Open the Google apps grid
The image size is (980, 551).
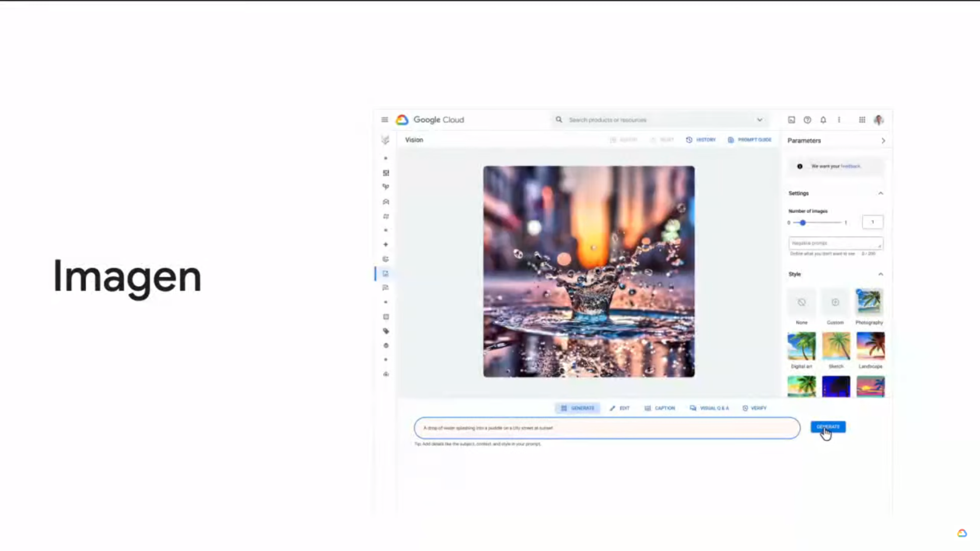point(862,120)
